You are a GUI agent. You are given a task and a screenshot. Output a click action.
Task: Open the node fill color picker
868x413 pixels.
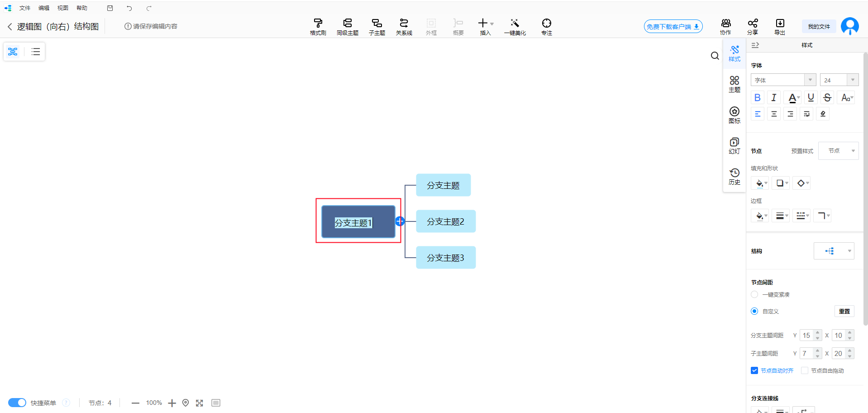[759, 183]
